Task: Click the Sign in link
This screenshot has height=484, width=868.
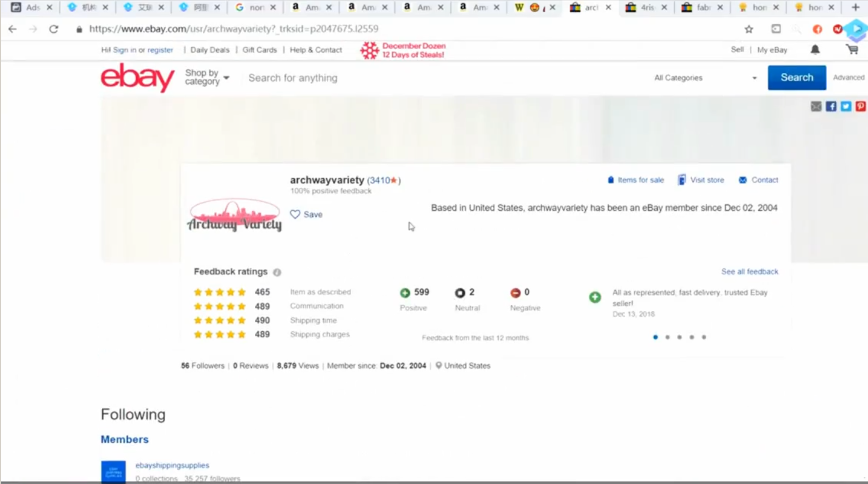Action: (124, 50)
